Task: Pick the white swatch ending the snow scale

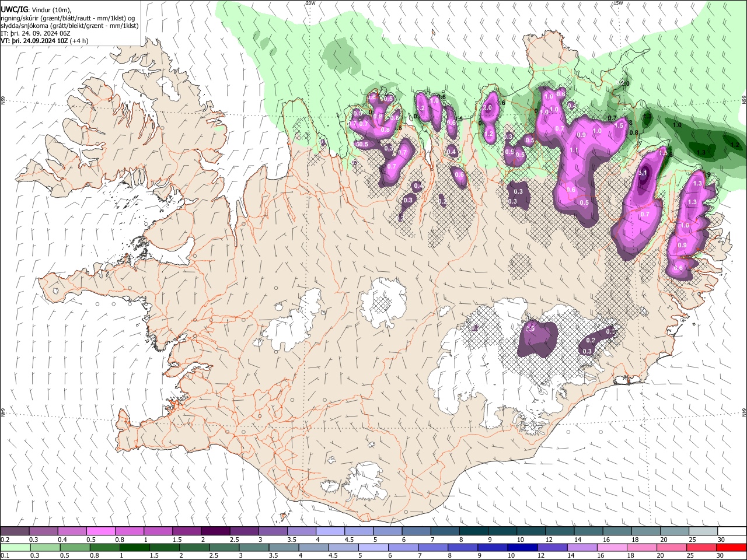Action: [731, 531]
